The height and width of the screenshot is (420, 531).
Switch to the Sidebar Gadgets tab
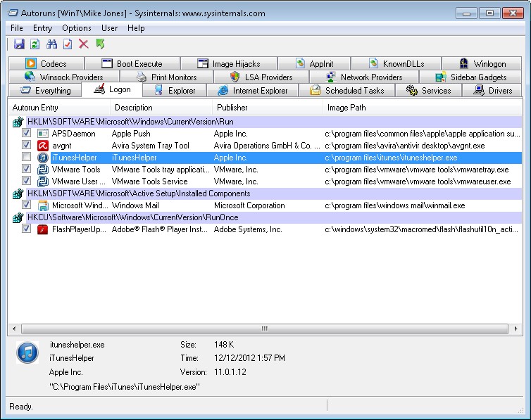[x=470, y=77]
